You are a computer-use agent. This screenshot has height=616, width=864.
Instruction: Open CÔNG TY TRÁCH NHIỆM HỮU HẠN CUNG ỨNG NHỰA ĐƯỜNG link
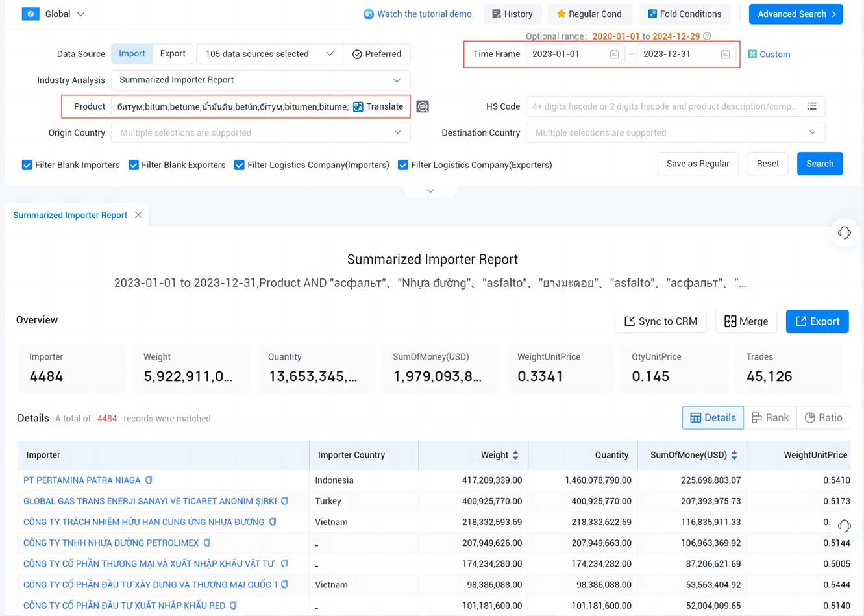144,522
